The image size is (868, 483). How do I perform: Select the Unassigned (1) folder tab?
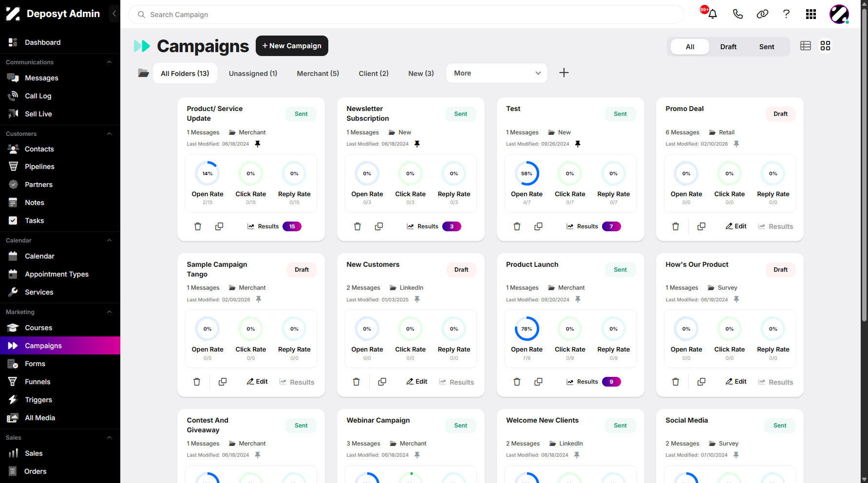point(253,74)
